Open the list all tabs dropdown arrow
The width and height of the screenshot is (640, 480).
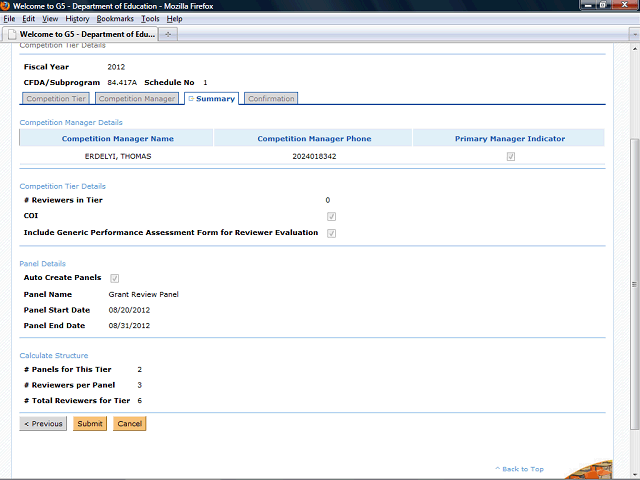point(634,35)
